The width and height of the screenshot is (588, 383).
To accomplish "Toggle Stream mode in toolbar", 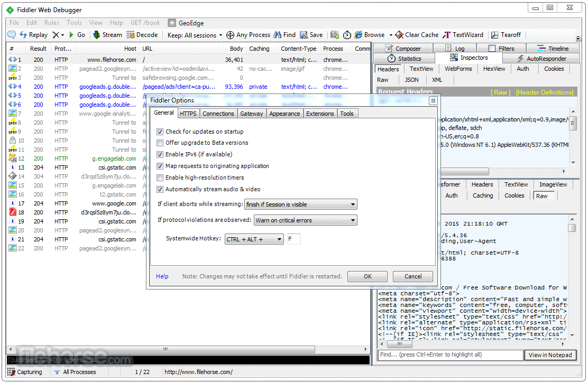I will point(107,35).
